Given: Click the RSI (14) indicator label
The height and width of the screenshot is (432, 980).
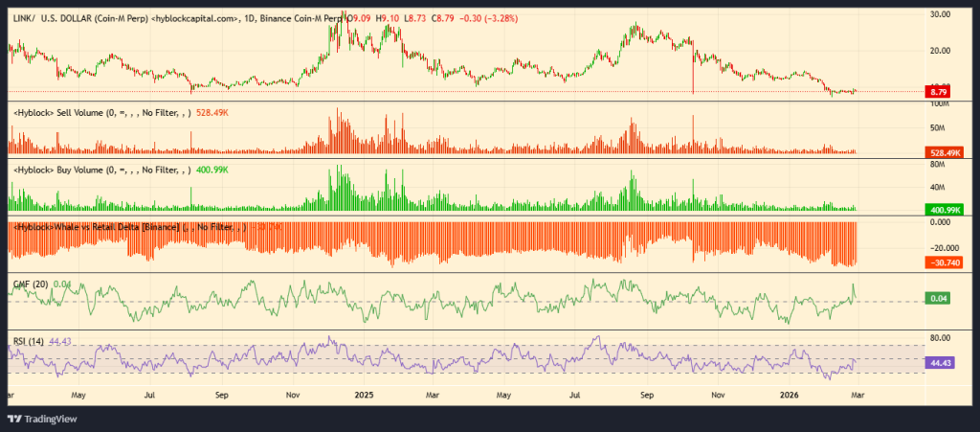Looking at the screenshot, I should coord(27,342).
